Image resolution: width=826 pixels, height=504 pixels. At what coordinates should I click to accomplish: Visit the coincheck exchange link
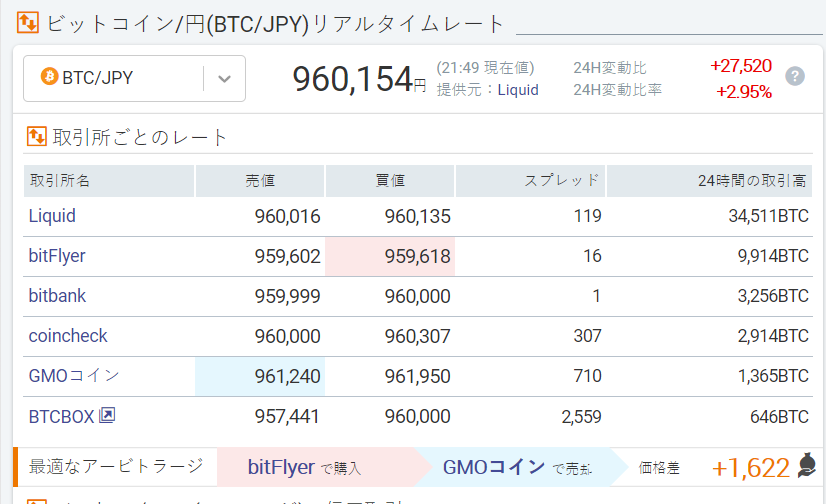click(x=68, y=336)
